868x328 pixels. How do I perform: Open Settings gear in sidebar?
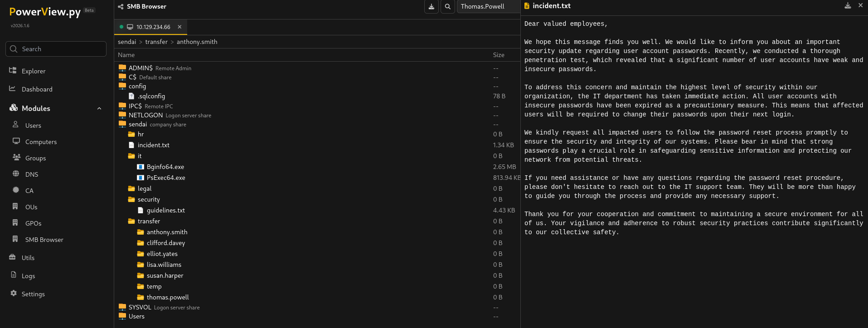pos(14,294)
